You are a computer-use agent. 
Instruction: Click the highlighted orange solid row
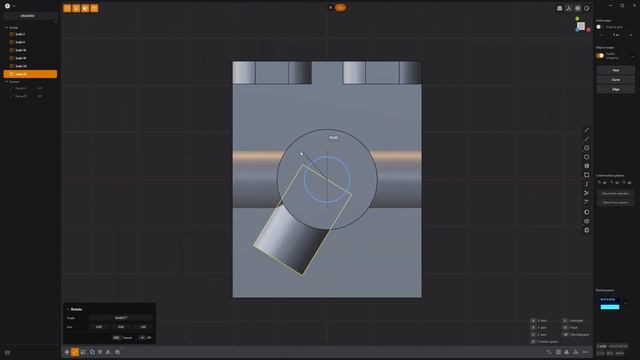pyautogui.click(x=30, y=74)
